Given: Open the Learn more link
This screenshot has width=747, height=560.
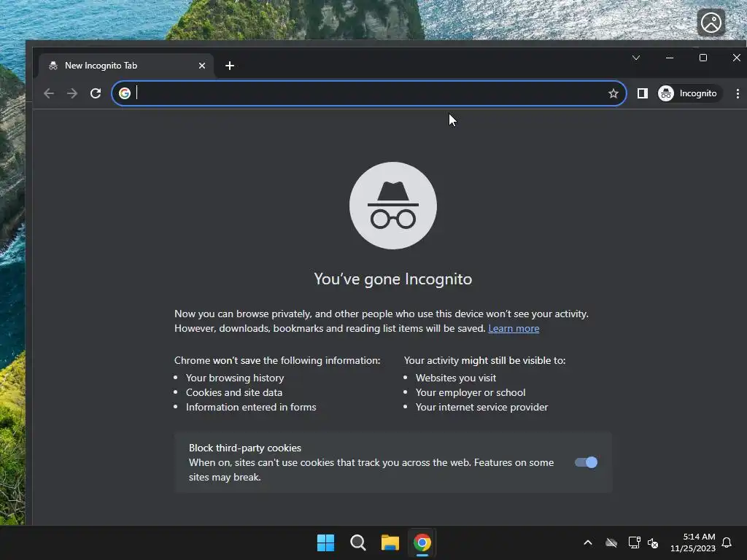Looking at the screenshot, I should click(x=514, y=329).
